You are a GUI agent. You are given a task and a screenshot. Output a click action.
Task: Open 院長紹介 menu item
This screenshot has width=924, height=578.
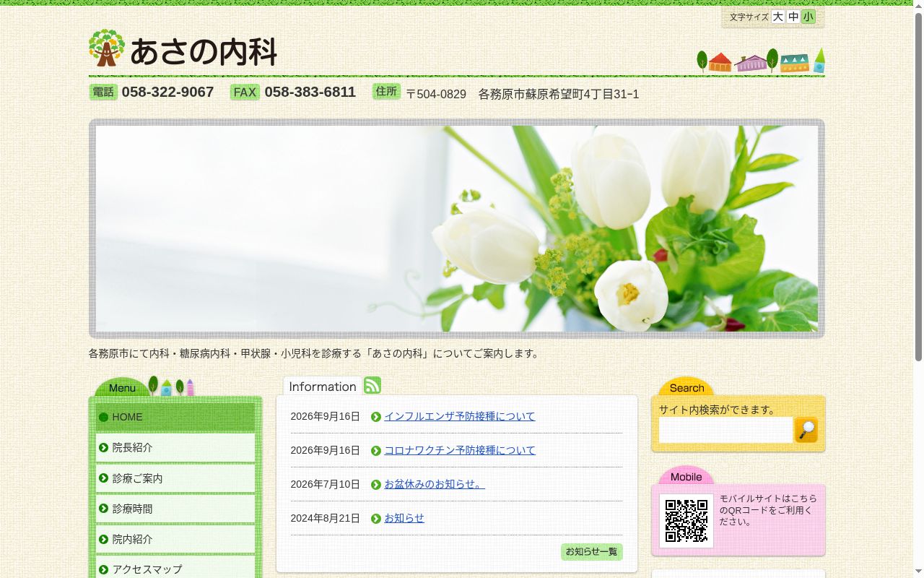coord(175,447)
